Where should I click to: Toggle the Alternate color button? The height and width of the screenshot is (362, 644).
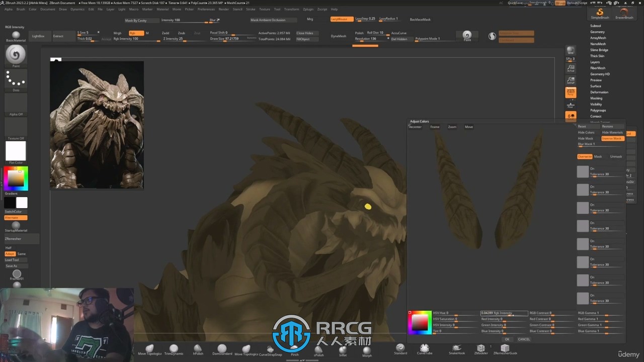coord(16,218)
